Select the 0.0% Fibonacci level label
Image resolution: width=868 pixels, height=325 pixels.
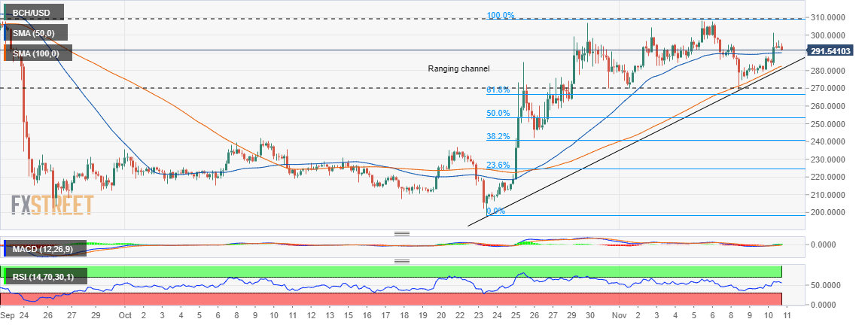pyautogui.click(x=495, y=211)
